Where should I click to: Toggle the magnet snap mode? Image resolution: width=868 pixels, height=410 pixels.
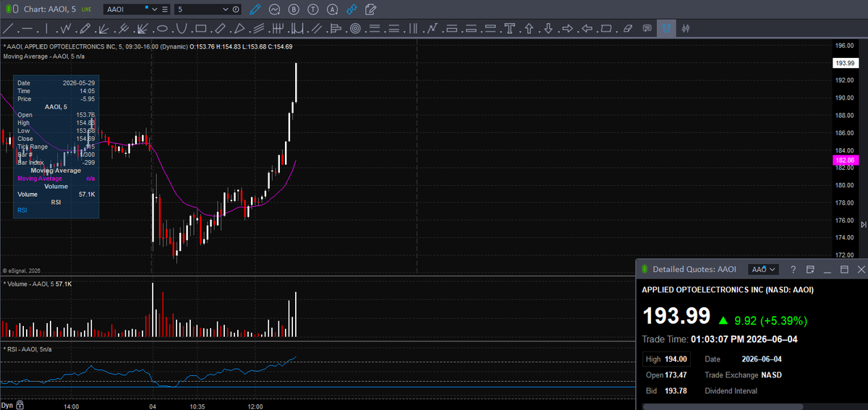click(x=666, y=29)
